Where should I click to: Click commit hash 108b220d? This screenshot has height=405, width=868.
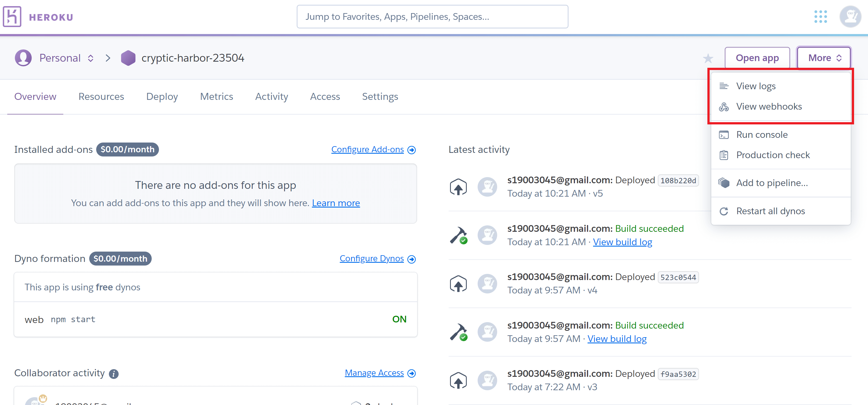[678, 180]
